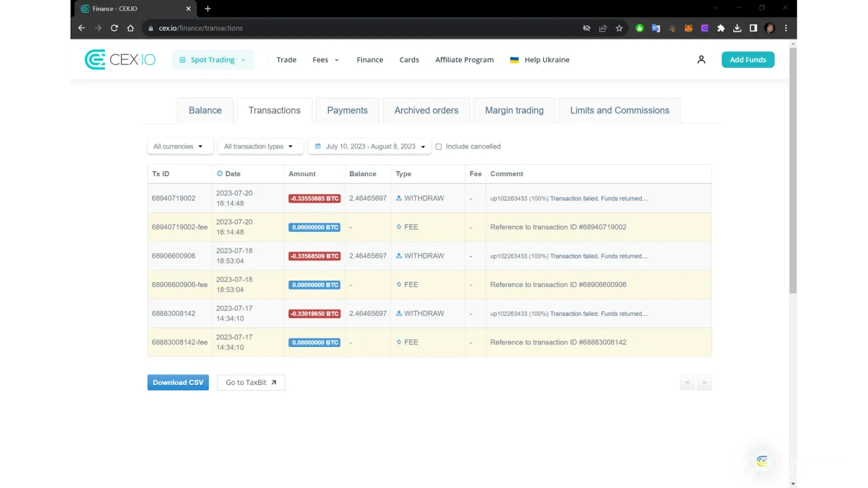The image size is (868, 488).
Task: Click the CEX.IO logo
Action: 120,60
